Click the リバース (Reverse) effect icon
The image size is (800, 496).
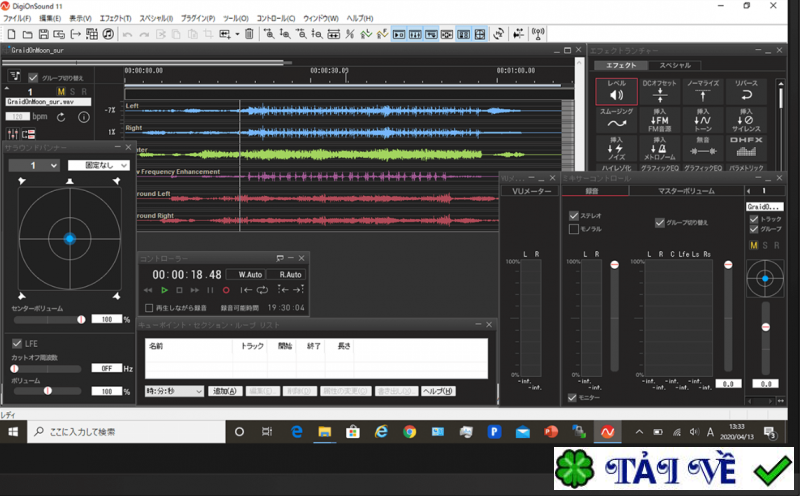tap(745, 92)
